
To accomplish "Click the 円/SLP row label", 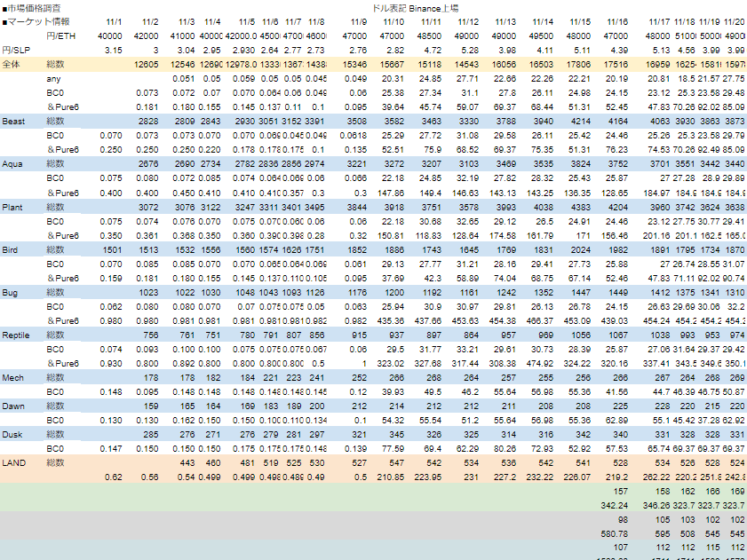I will [17, 50].
